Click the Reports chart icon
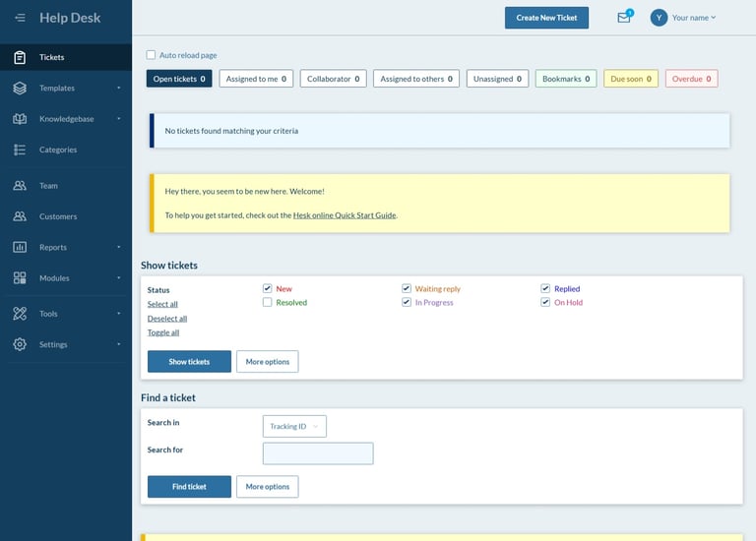The width and height of the screenshot is (756, 541). tap(20, 247)
